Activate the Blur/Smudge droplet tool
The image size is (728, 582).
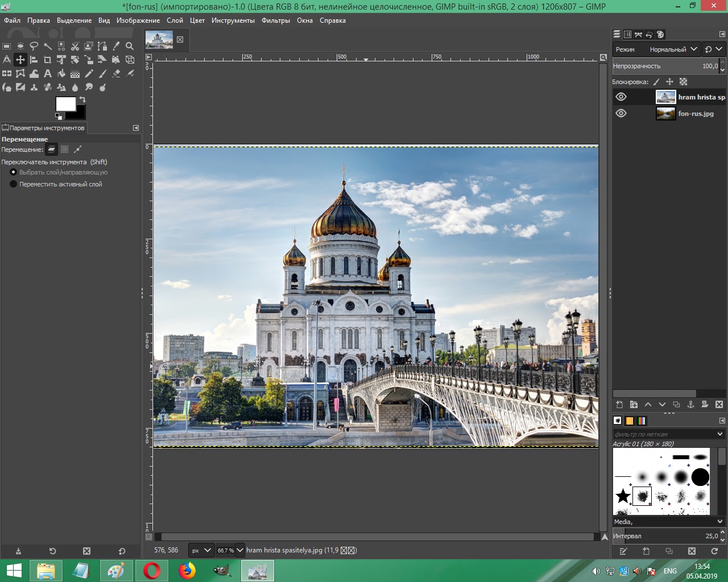coord(75,87)
